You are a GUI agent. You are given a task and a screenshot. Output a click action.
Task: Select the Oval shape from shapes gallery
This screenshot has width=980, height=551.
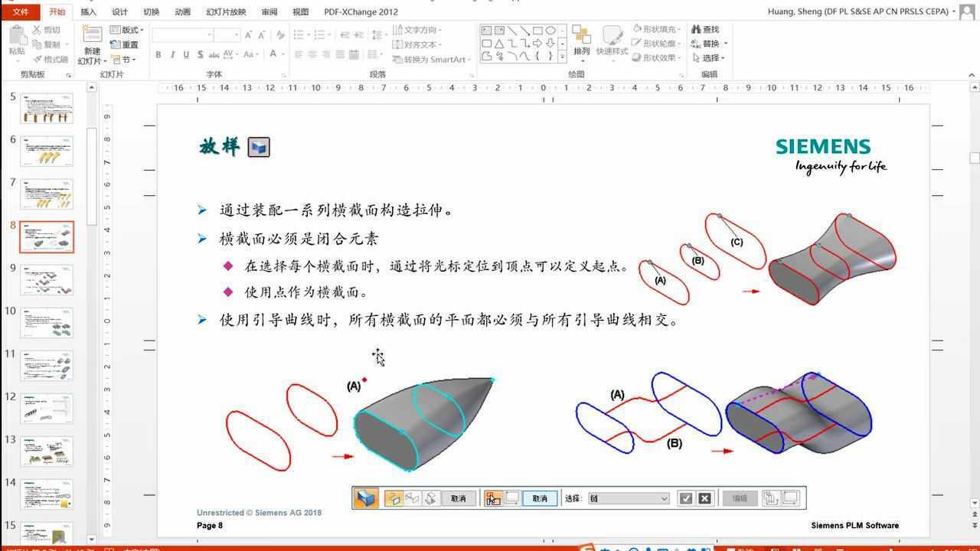pos(549,30)
